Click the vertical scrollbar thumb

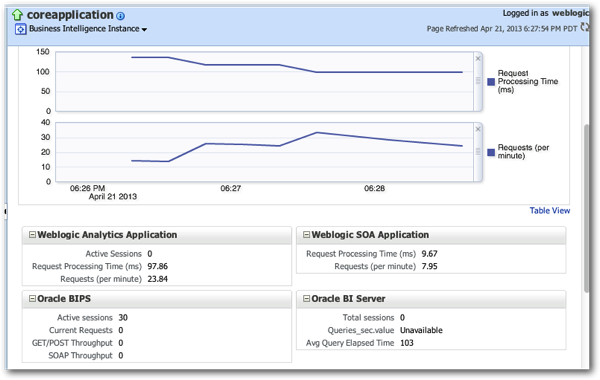click(586, 209)
